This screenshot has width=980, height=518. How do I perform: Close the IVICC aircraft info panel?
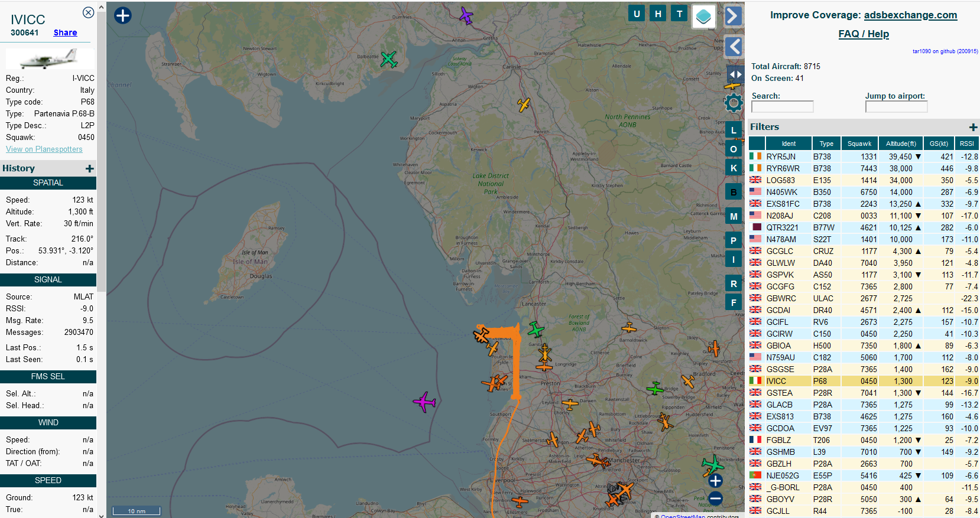[x=88, y=12]
